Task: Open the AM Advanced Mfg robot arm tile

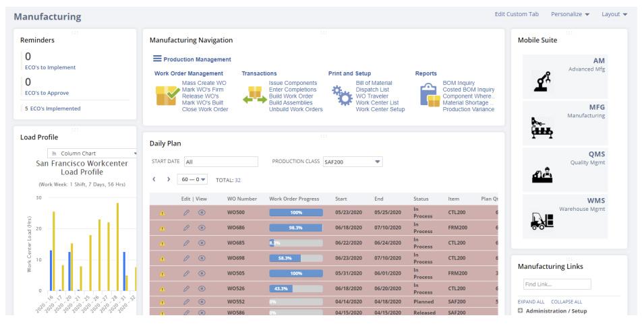Action: [564, 76]
